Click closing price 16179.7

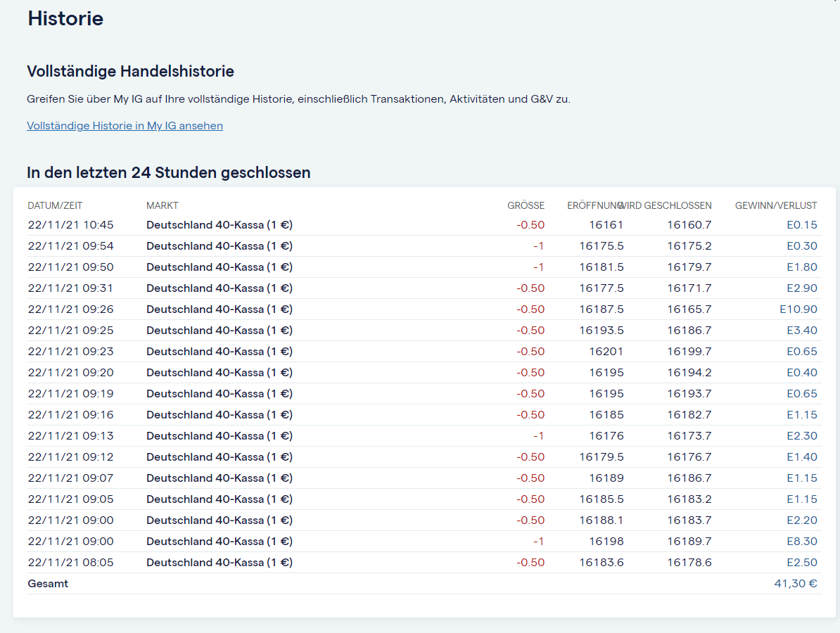pyautogui.click(x=689, y=267)
